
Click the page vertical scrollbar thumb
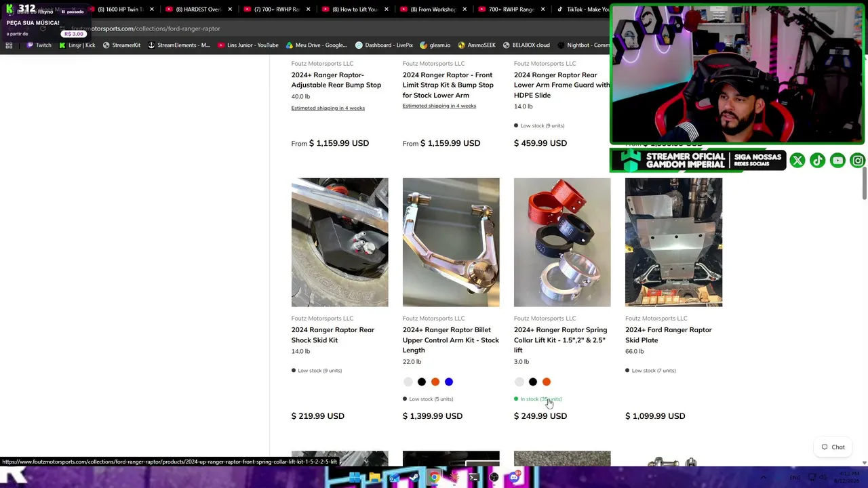(865, 182)
